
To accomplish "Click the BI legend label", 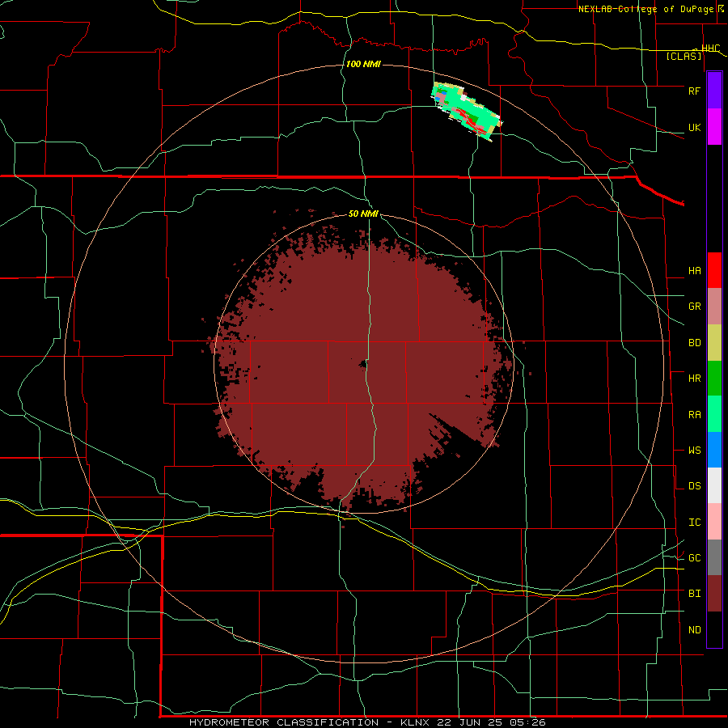I will tap(694, 594).
